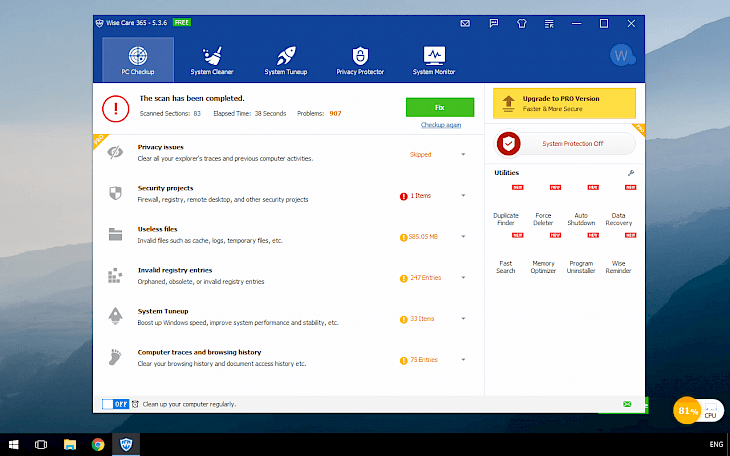Expand the Security projects dropdown arrow
Viewport: 730px width, 456px height.
463,196
